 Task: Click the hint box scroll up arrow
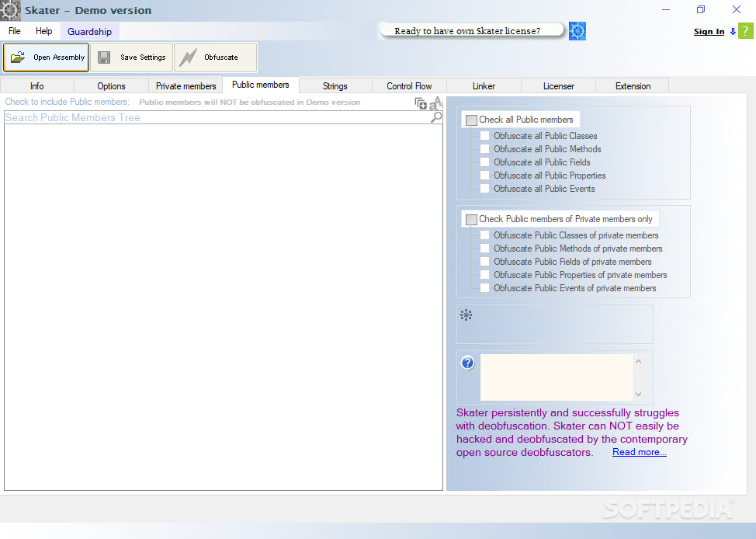638,361
